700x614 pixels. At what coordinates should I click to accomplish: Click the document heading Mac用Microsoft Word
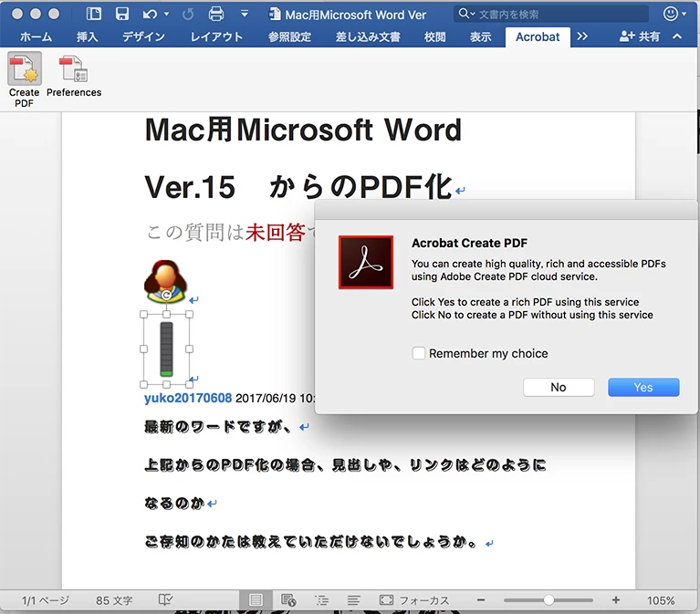click(x=303, y=130)
